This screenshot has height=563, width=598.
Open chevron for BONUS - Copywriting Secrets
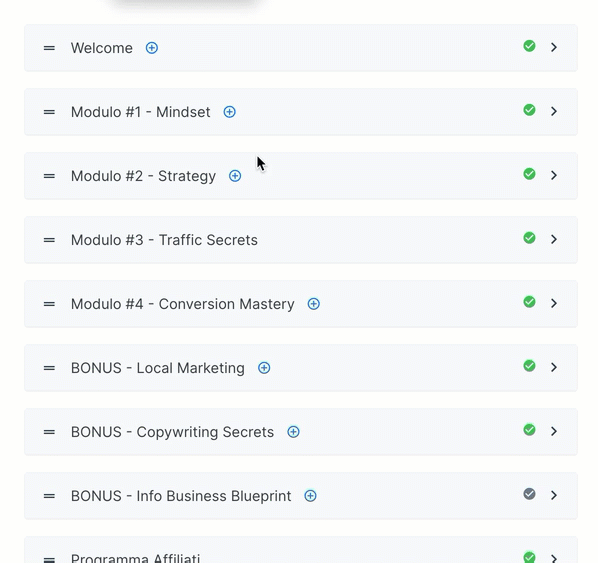(554, 431)
